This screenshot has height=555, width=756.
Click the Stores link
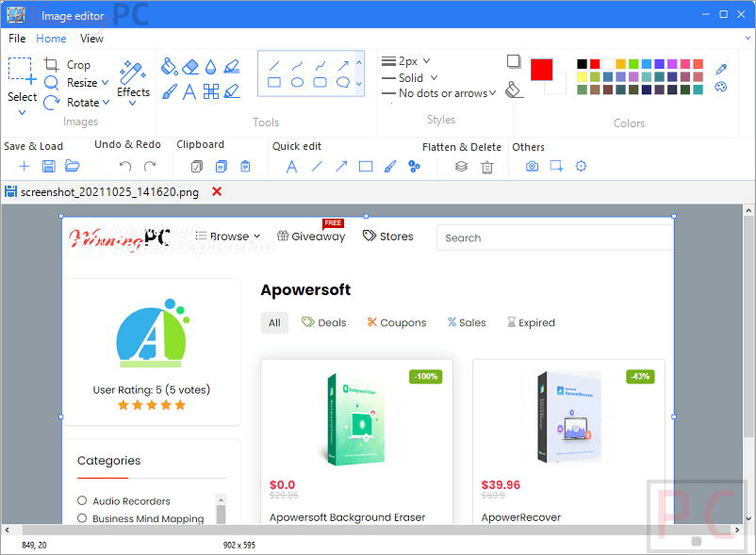click(x=388, y=237)
